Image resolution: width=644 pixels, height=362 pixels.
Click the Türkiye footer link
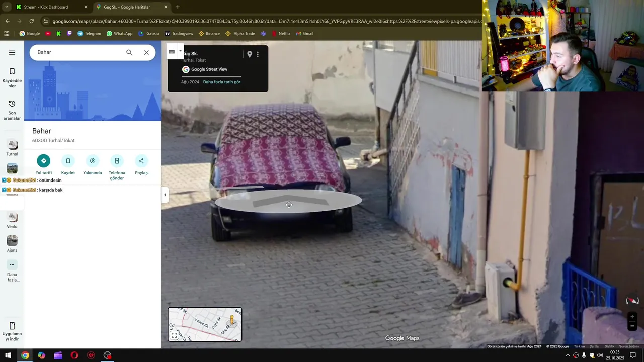tap(580, 346)
